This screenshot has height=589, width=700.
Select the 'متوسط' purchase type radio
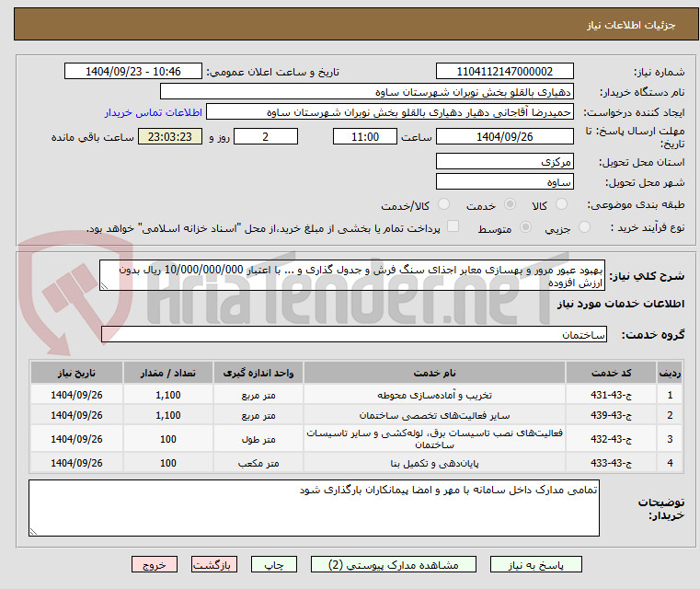525,227
